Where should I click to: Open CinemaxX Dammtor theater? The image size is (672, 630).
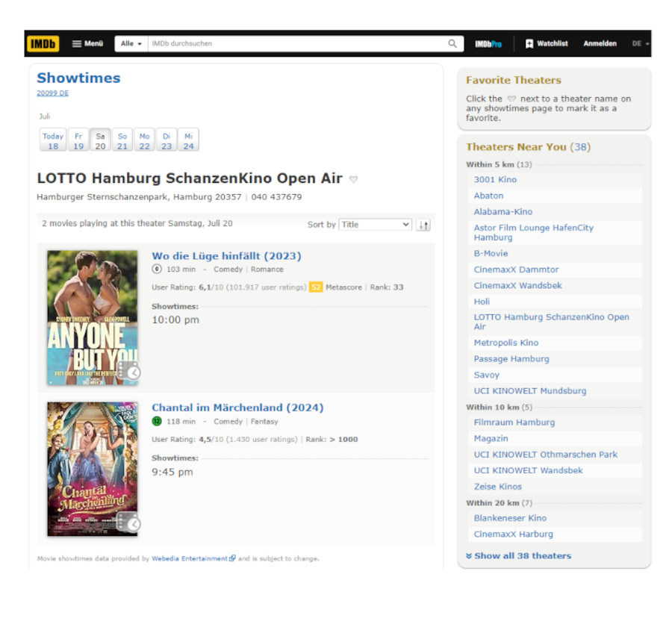(516, 269)
